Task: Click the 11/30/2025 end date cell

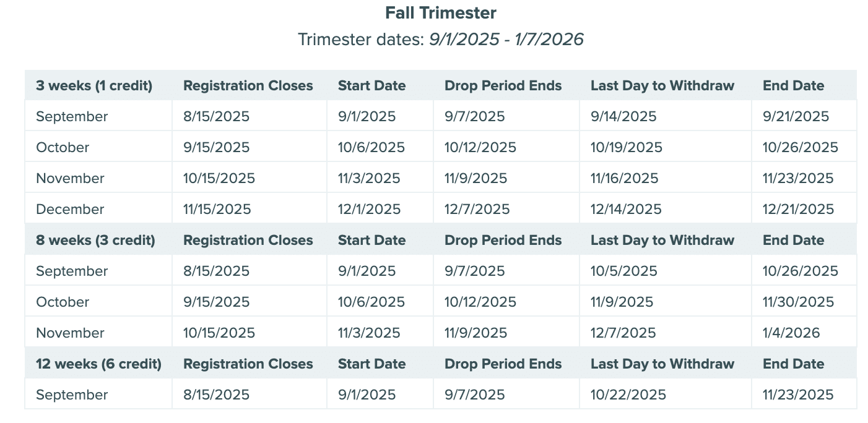Action: tap(798, 302)
